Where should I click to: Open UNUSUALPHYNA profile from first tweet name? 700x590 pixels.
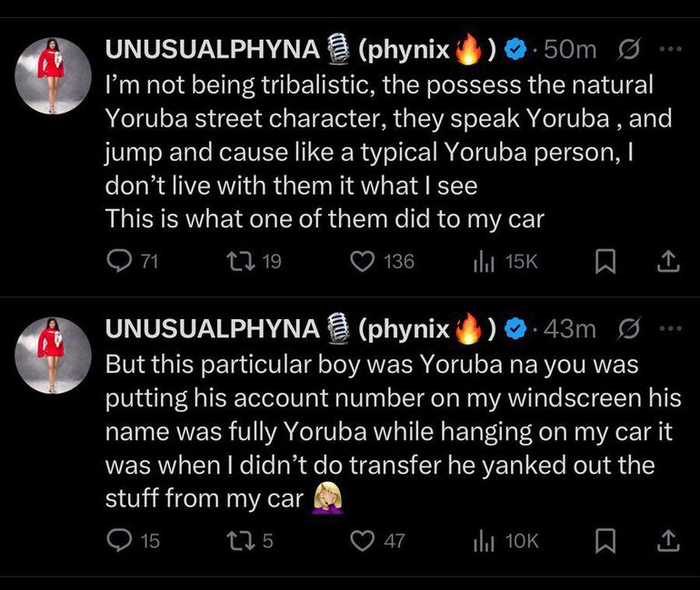pyautogui.click(x=213, y=49)
